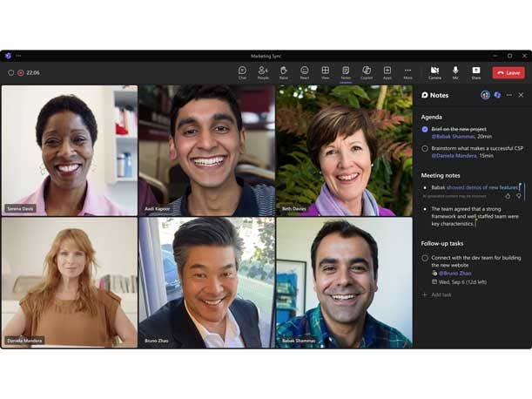Uncheck the completed 'Brief on the new project' item
Viewport: 532px width, 399px height.
(x=425, y=129)
